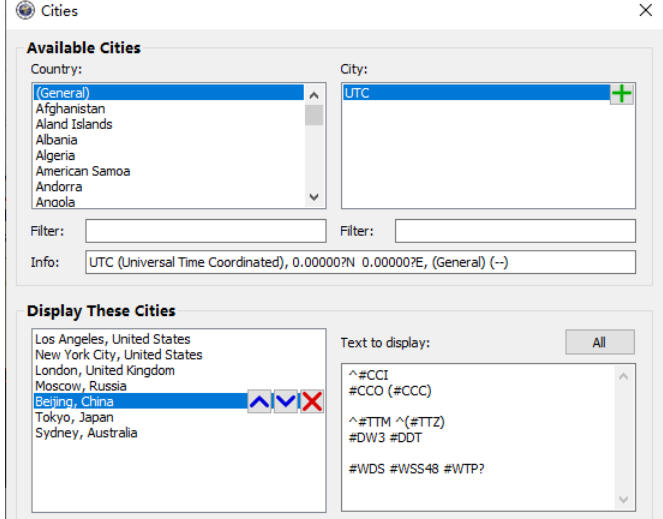663x519 pixels.
Task: Move Beijing, China up in list
Action: 259,401
